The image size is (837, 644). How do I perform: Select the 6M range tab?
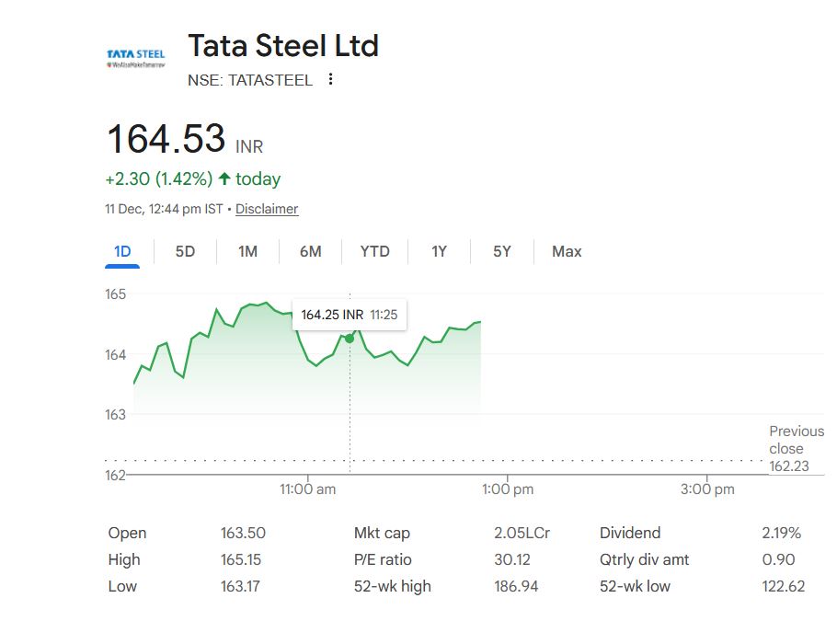tap(311, 251)
